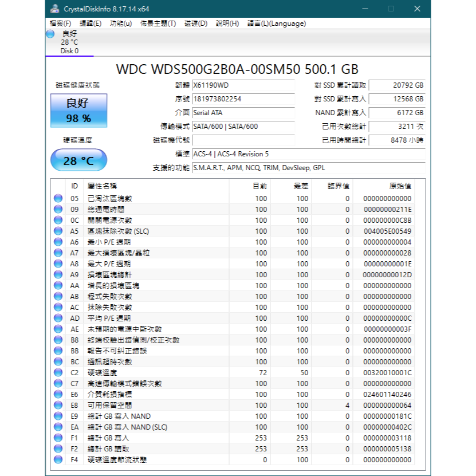The width and height of the screenshot is (476, 476).
Task: Click the empty 磁碟機代號 drive letter field
Action: pyautogui.click(x=243, y=140)
